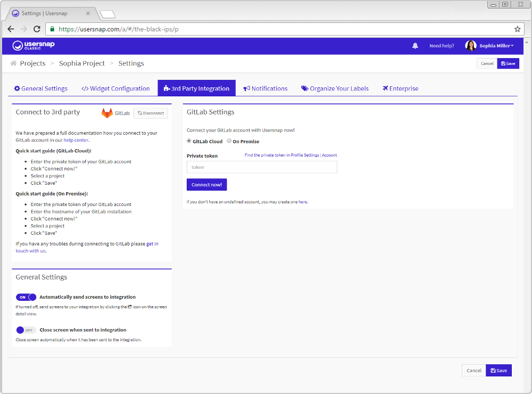Open Find the private token in Profile Settings link
The image size is (532, 394).
(291, 155)
